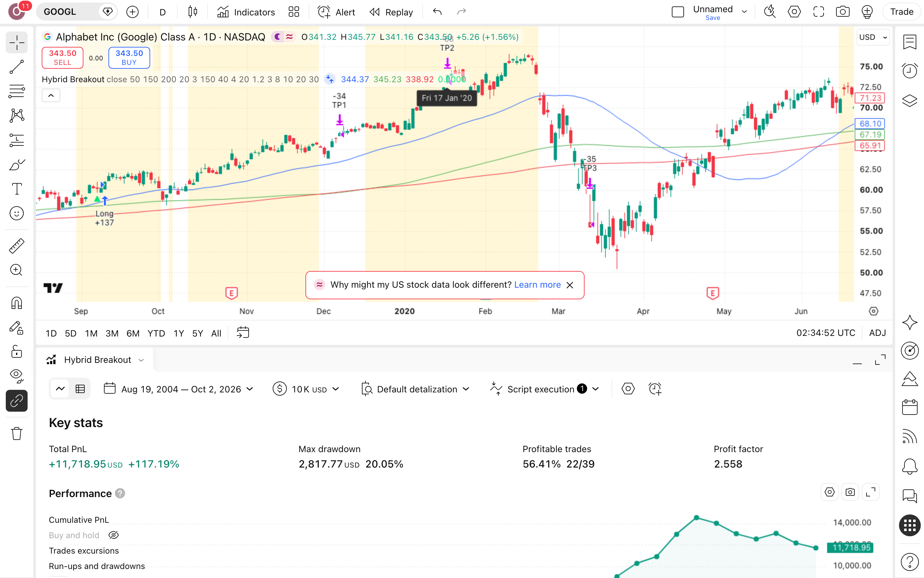Click the 343.50 SELL button
The image size is (924, 578).
pyautogui.click(x=62, y=58)
